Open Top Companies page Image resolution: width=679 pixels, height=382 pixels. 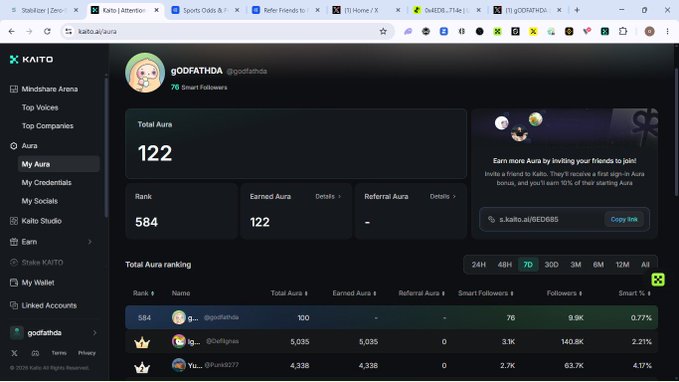pyautogui.click(x=48, y=126)
